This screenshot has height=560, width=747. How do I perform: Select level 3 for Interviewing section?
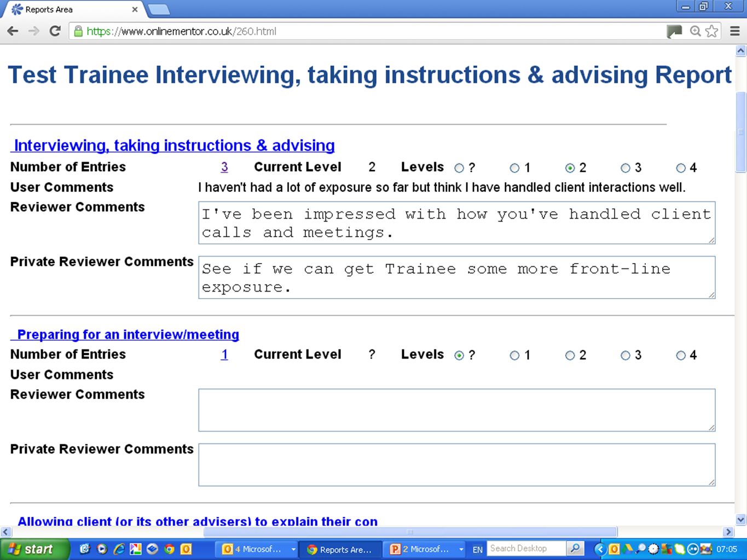[x=626, y=168]
